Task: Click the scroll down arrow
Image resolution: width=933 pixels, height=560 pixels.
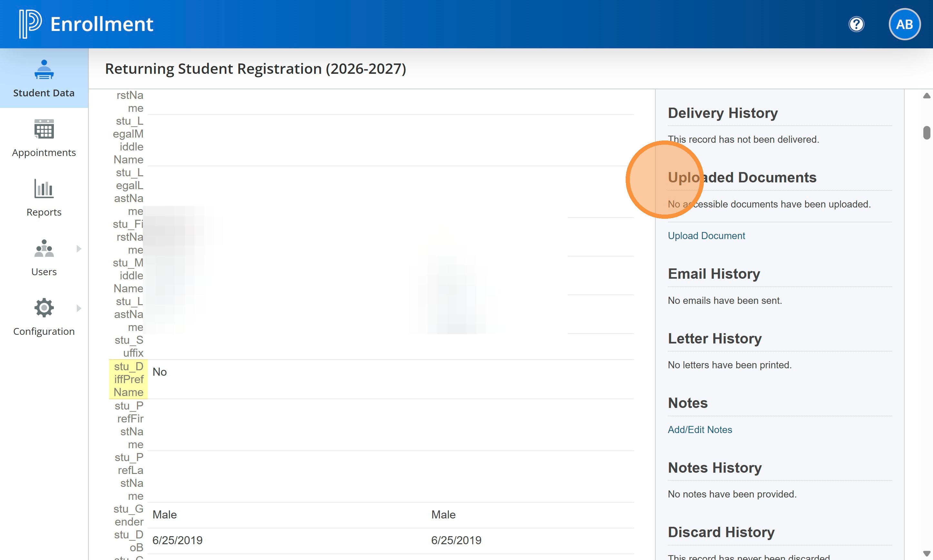Action: click(926, 553)
